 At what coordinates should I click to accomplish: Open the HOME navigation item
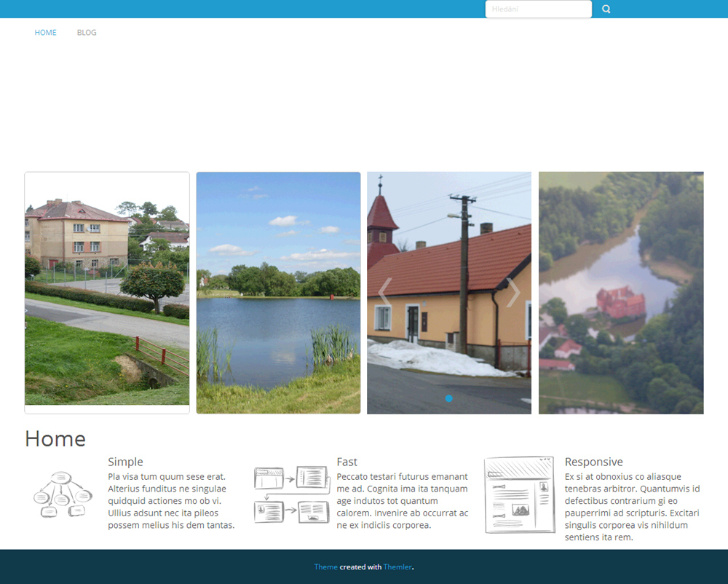[x=45, y=33]
